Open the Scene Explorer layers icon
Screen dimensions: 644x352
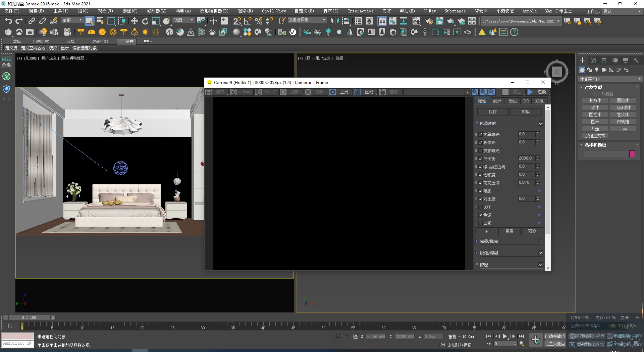[x=369, y=21]
